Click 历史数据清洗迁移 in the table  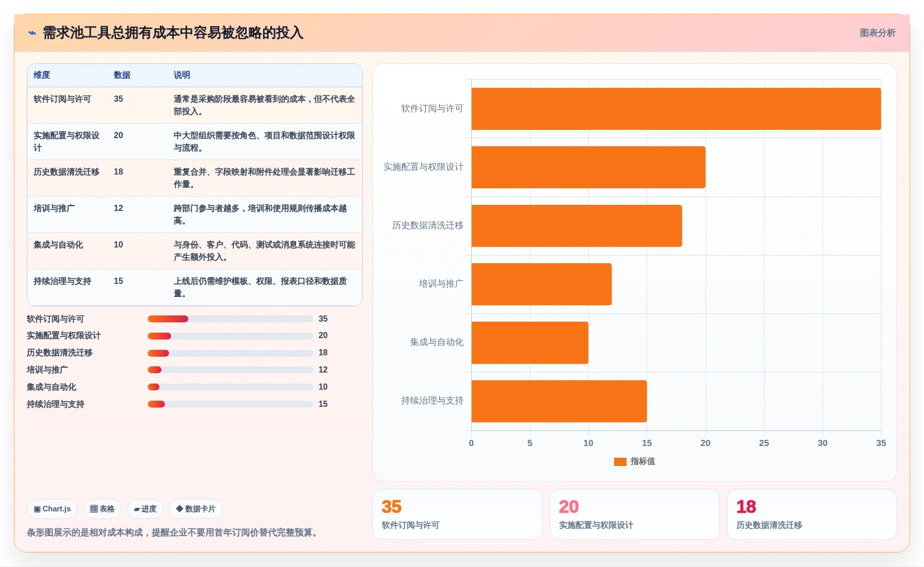[x=67, y=172]
